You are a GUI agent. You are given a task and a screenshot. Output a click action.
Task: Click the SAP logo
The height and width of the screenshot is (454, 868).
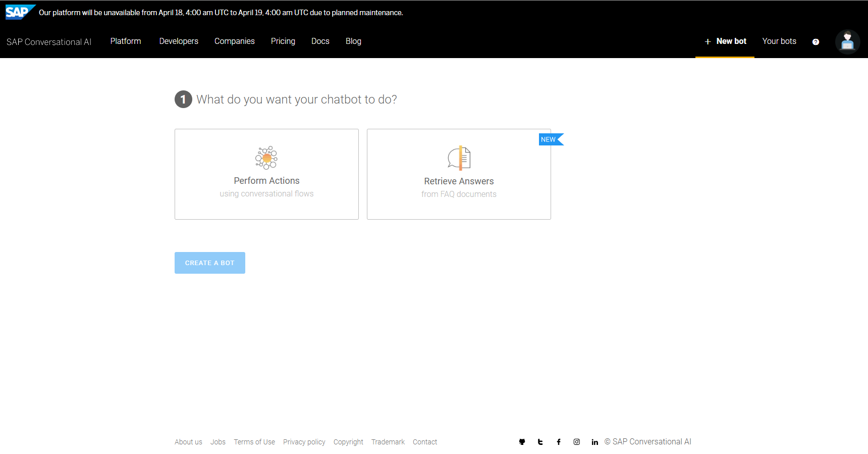(x=20, y=12)
